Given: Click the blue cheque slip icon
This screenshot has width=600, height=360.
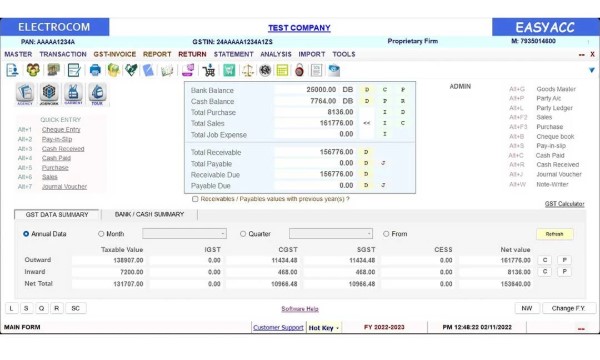Looking at the screenshot, I should pyautogui.click(x=148, y=70).
